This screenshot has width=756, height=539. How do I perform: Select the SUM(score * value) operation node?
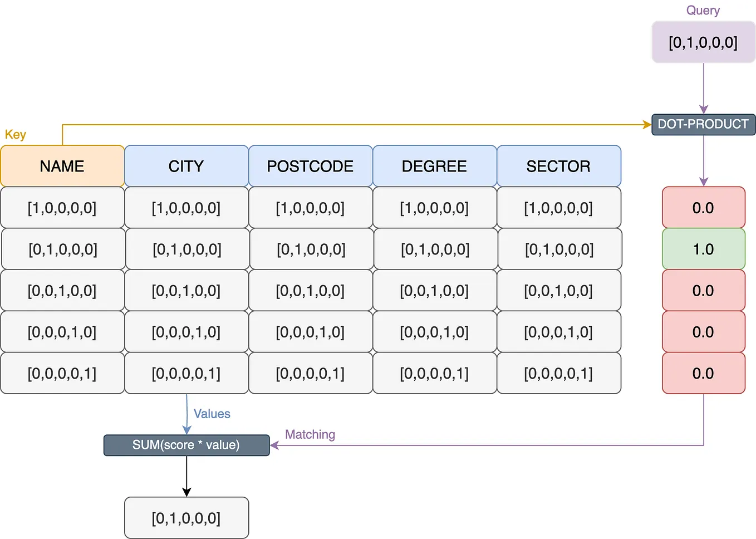point(186,445)
